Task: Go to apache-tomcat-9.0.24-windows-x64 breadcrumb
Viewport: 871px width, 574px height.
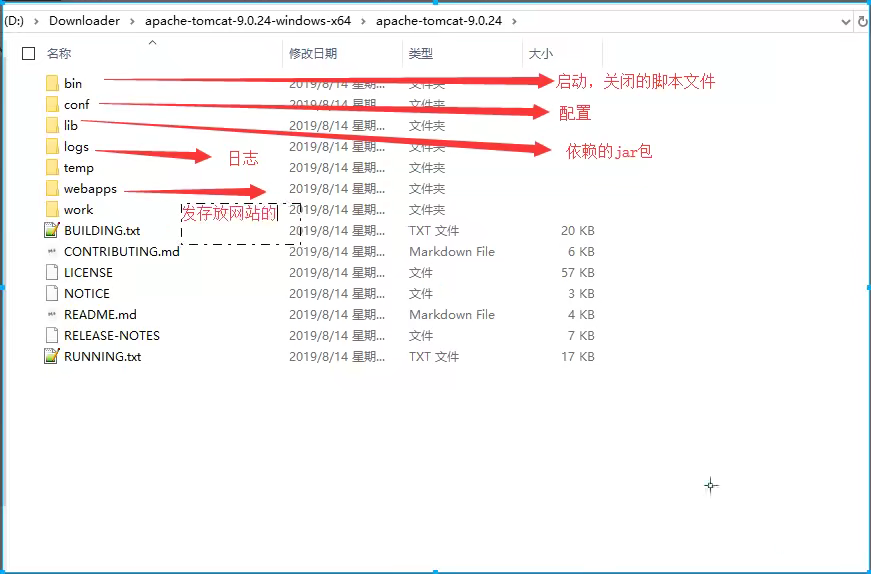Action: pos(248,21)
